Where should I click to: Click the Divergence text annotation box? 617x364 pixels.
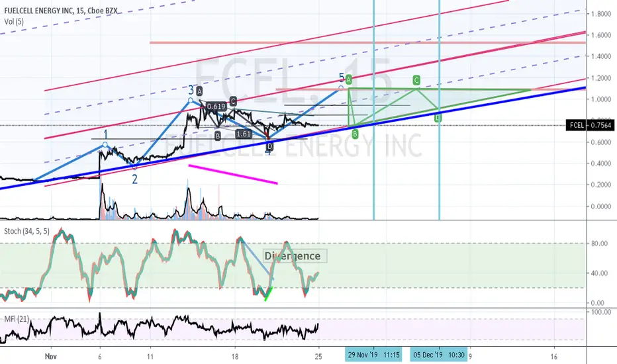coord(295,256)
